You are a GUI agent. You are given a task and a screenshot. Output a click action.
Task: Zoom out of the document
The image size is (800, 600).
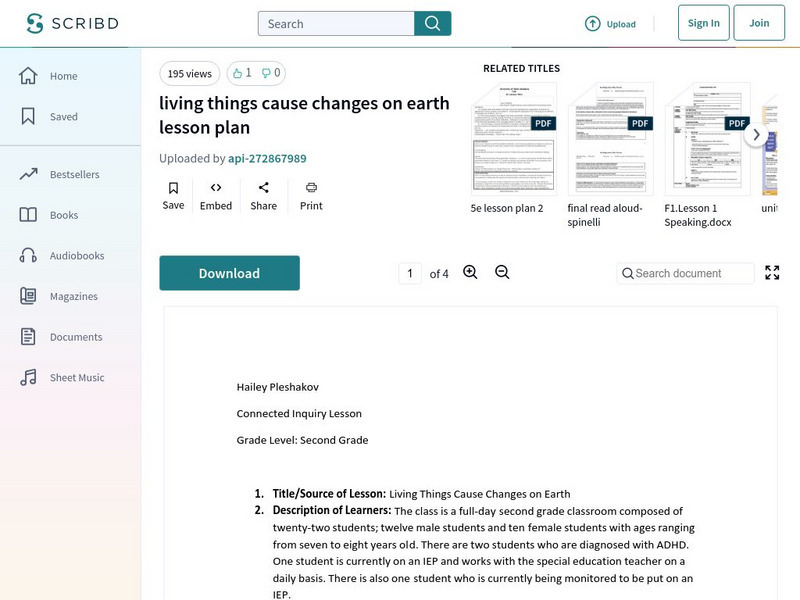[502, 273]
